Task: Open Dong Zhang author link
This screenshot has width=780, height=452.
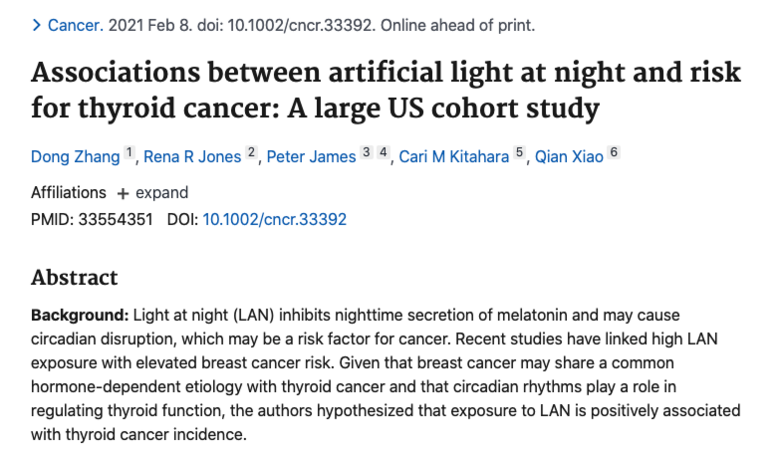Action: point(75,157)
